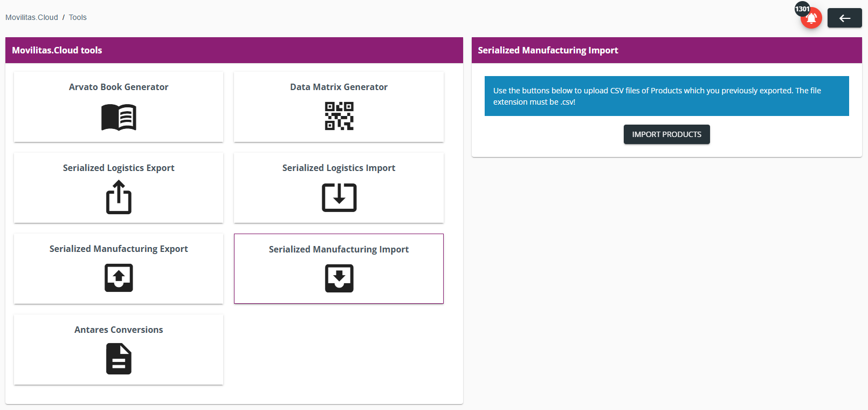Select the Data Matrix Generator title
This screenshot has height=410, width=868.
click(339, 87)
